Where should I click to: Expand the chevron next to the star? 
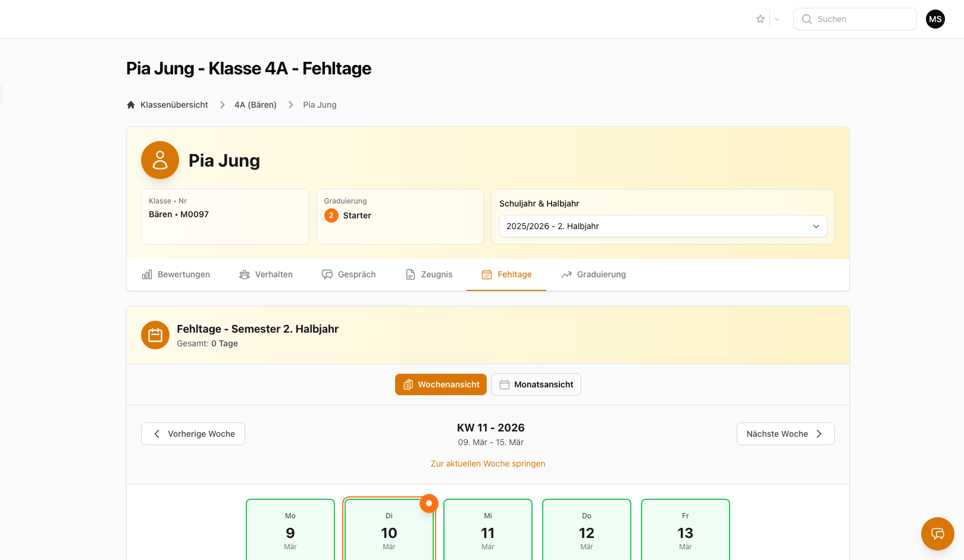(777, 19)
